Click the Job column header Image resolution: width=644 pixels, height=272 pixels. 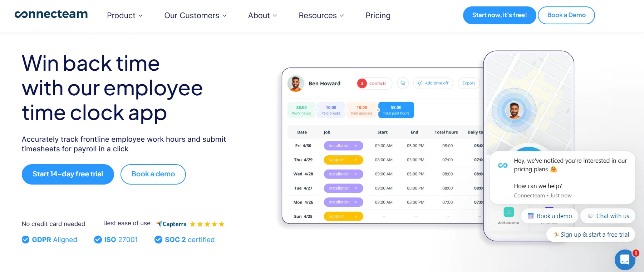point(327,132)
